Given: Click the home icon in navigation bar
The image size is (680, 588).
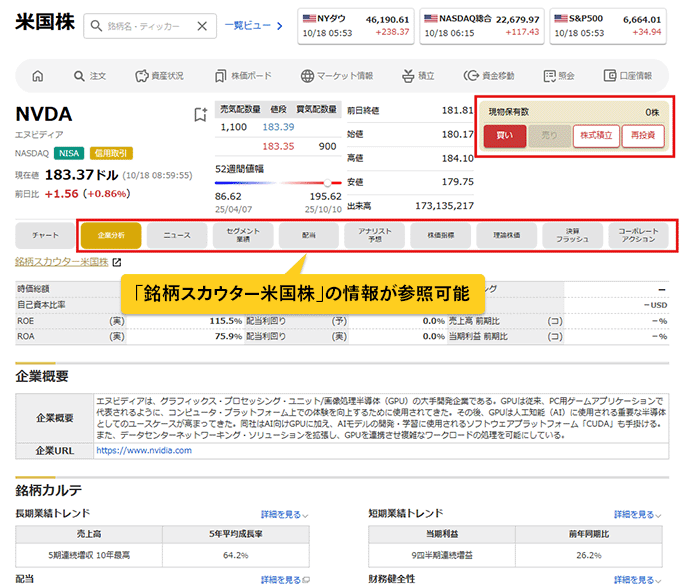Looking at the screenshot, I should pos(38,76).
